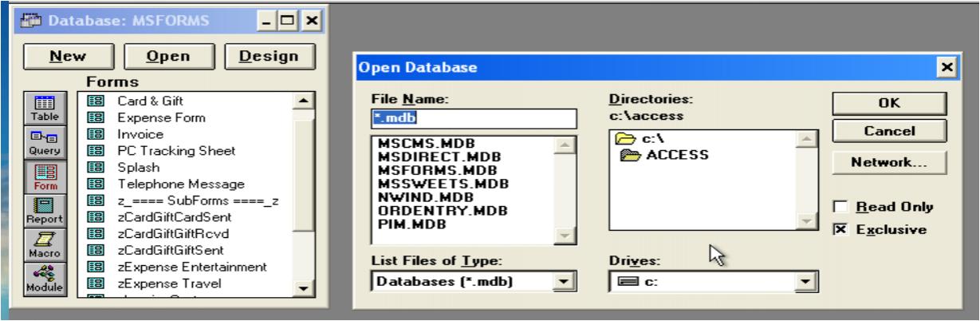
Task: Select the Invoice form name
Action: tap(135, 135)
